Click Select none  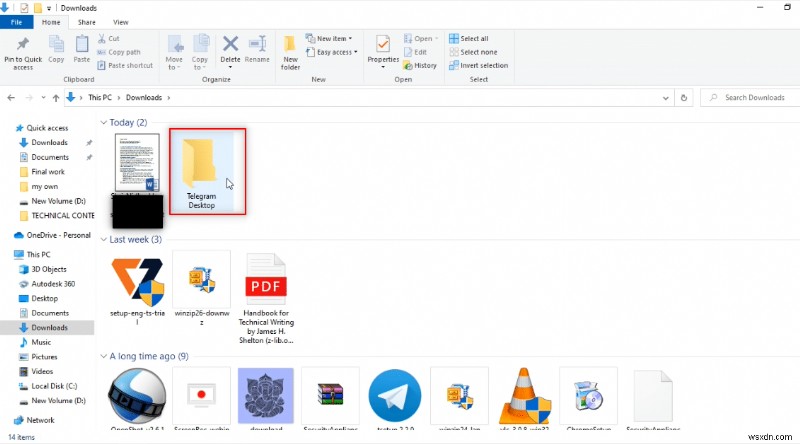point(473,52)
